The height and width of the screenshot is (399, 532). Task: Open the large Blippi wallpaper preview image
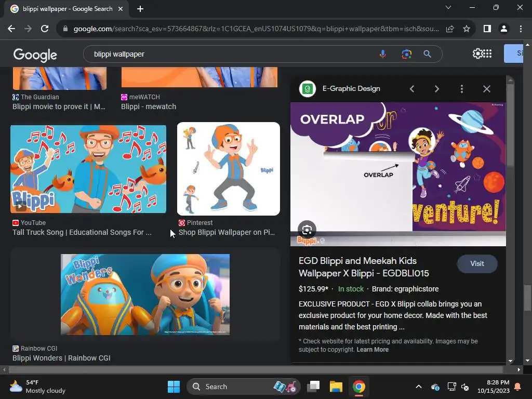pos(398,174)
